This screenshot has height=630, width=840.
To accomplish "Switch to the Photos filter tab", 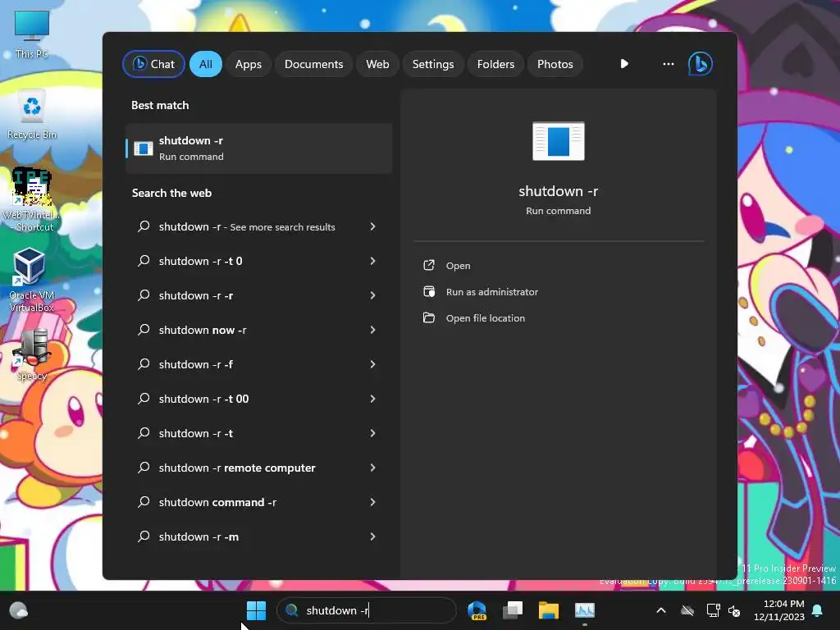I will click(555, 64).
